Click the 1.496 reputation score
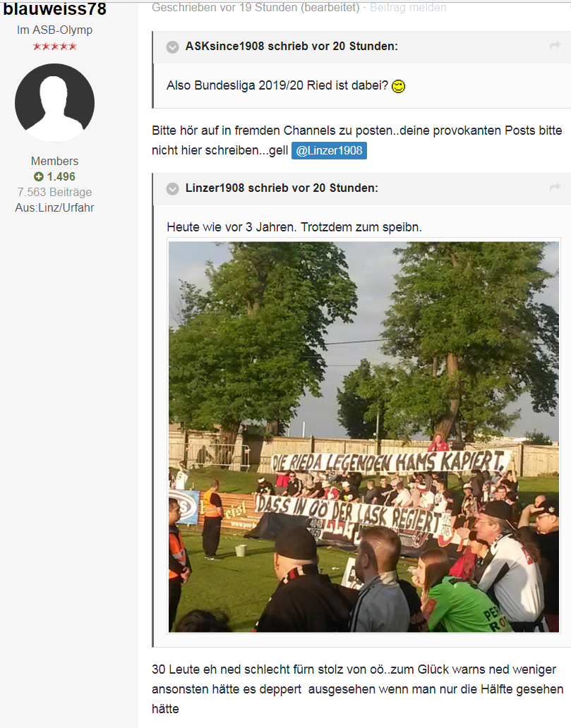This screenshot has width=571, height=728. (x=61, y=176)
